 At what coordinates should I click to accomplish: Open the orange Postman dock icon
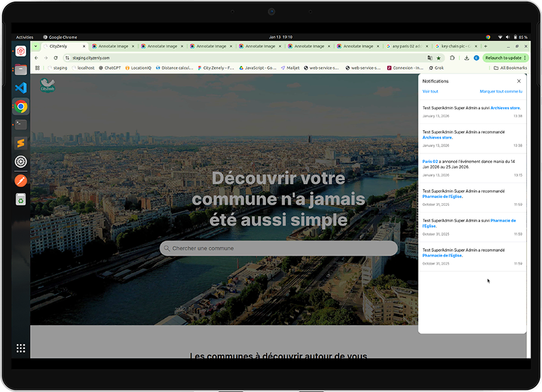point(20,181)
